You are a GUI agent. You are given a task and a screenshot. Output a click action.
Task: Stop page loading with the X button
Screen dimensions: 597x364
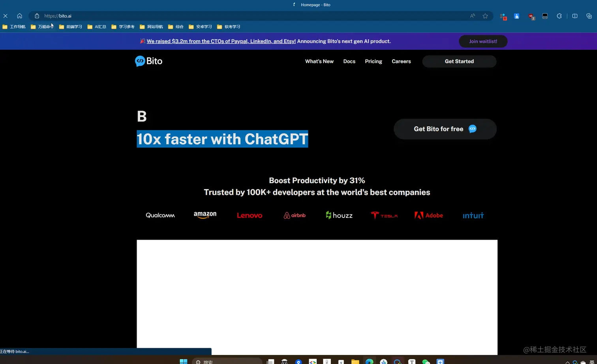[x=6, y=16]
